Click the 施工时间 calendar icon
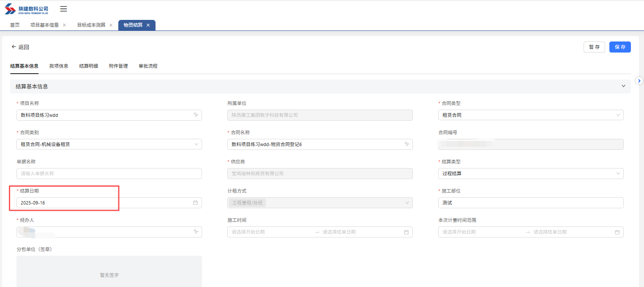644x287 pixels. pyautogui.click(x=406, y=232)
